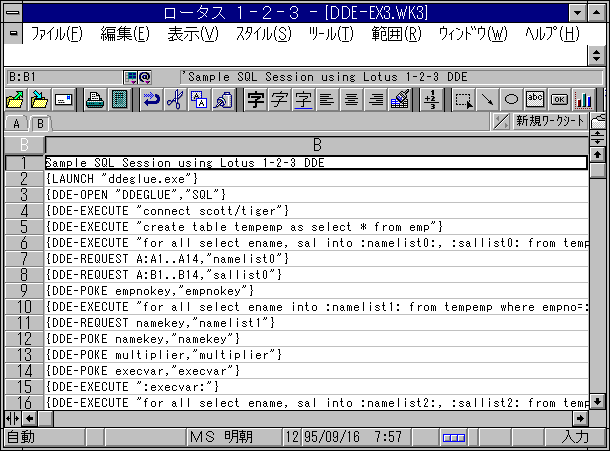Click the undo arrow icon
610x451 pixels.
(x=151, y=100)
